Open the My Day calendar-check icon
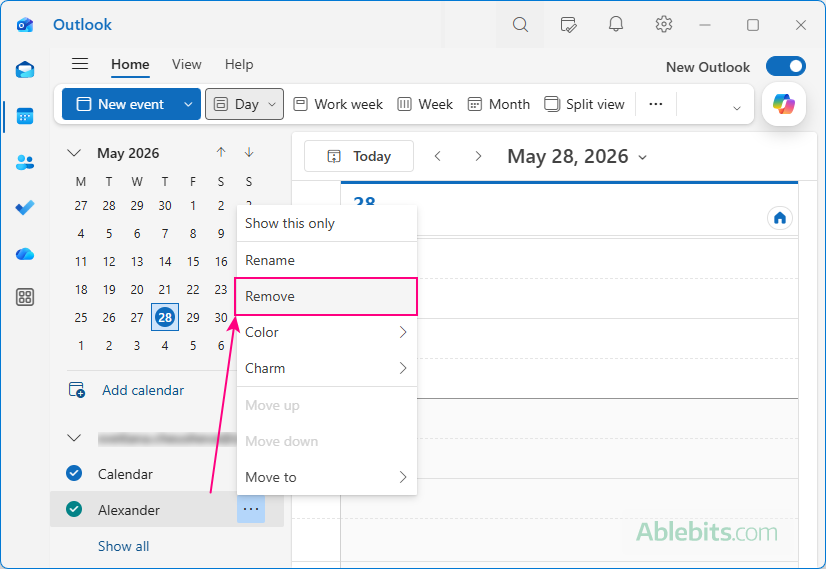This screenshot has height=569, width=826. (x=568, y=24)
